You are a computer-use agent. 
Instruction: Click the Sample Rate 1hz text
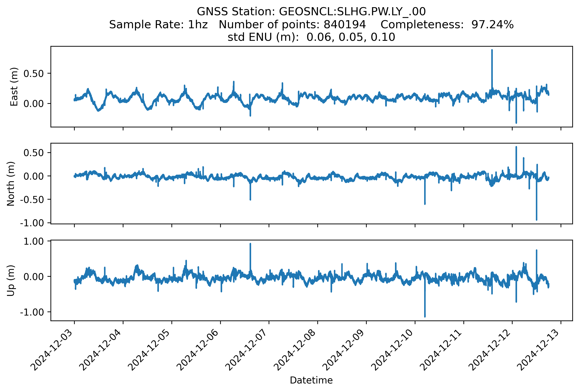click(158, 25)
